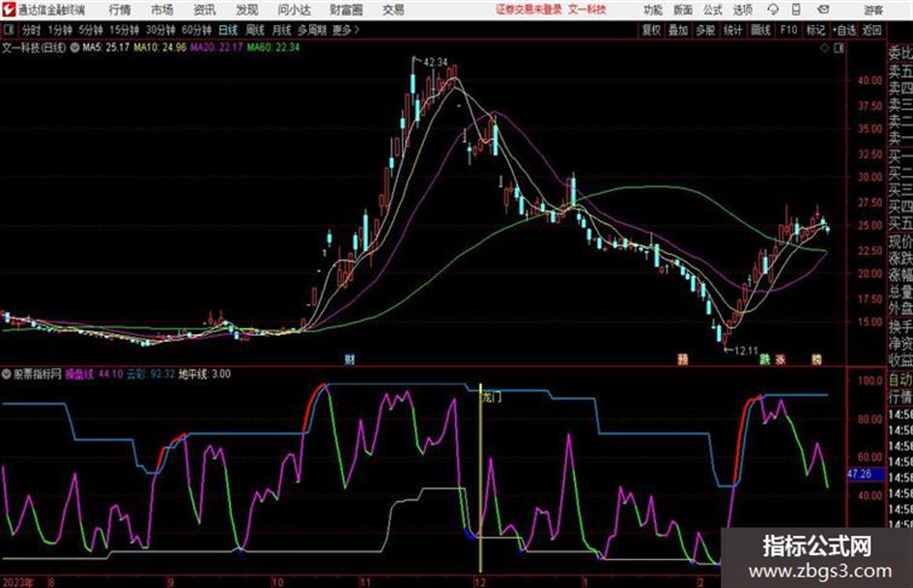This screenshot has width=913, height=588.
Task: Open the 资讯 menu
Action: [x=205, y=10]
